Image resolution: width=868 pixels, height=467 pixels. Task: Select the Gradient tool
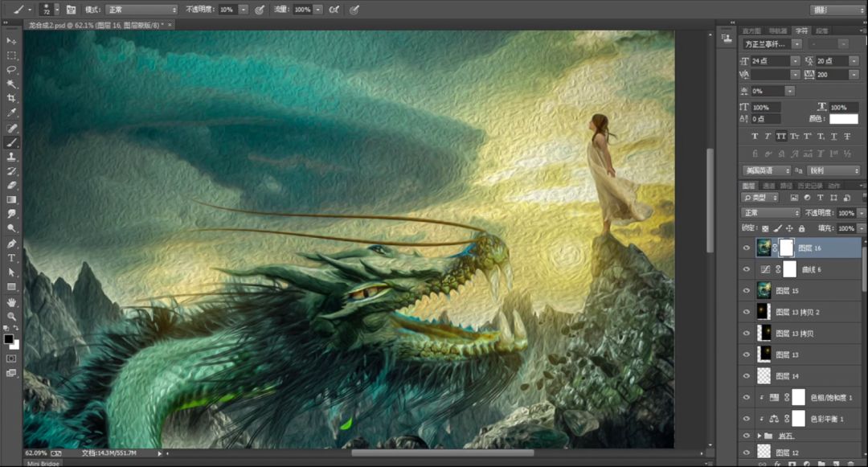11,200
